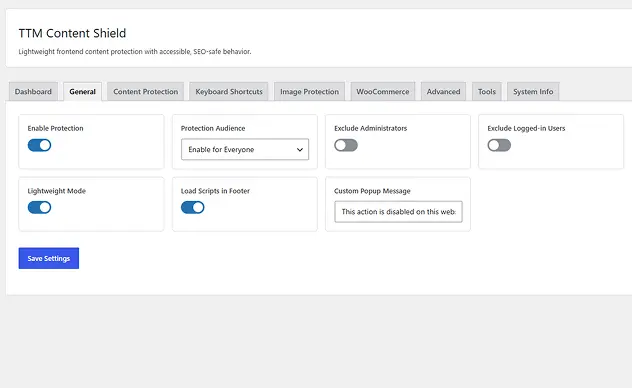Open the WooCommerce tab
This screenshot has width=632, height=388.
point(383,91)
